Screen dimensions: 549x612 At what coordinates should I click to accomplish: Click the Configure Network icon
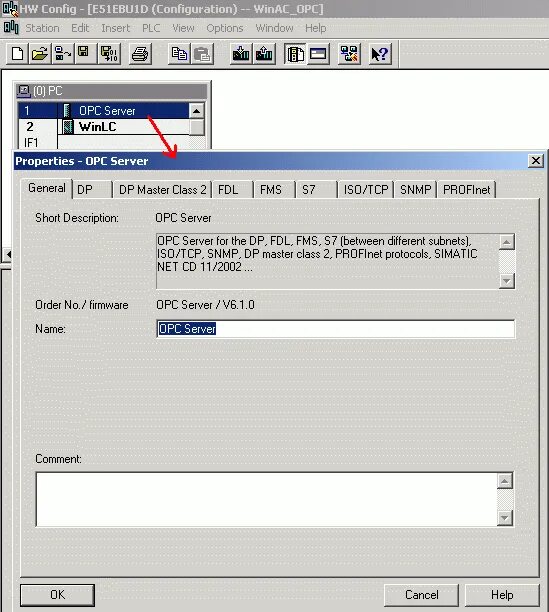tap(349, 54)
